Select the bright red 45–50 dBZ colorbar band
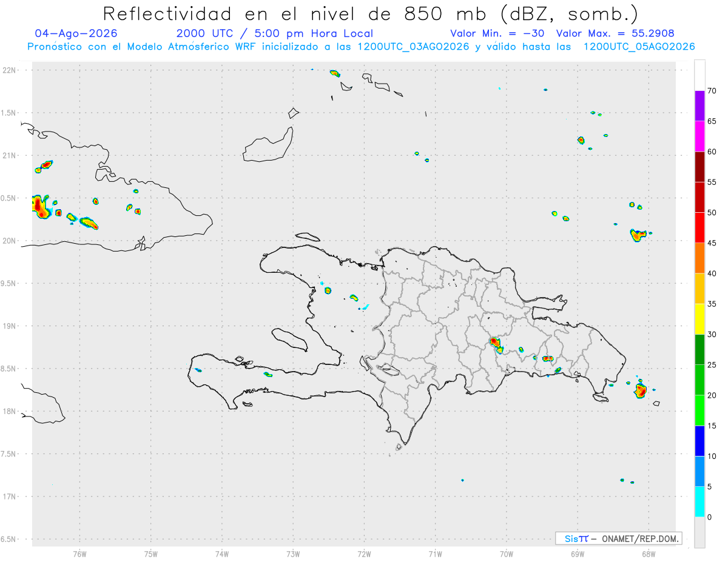Image resolution: width=728 pixels, height=562 pixels. tap(699, 228)
